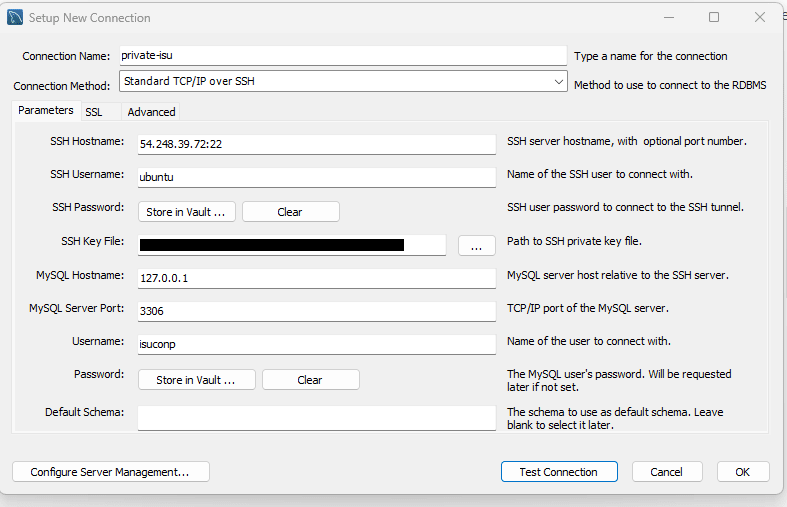Open Configure Server Management
The image size is (787, 507).
(x=111, y=472)
